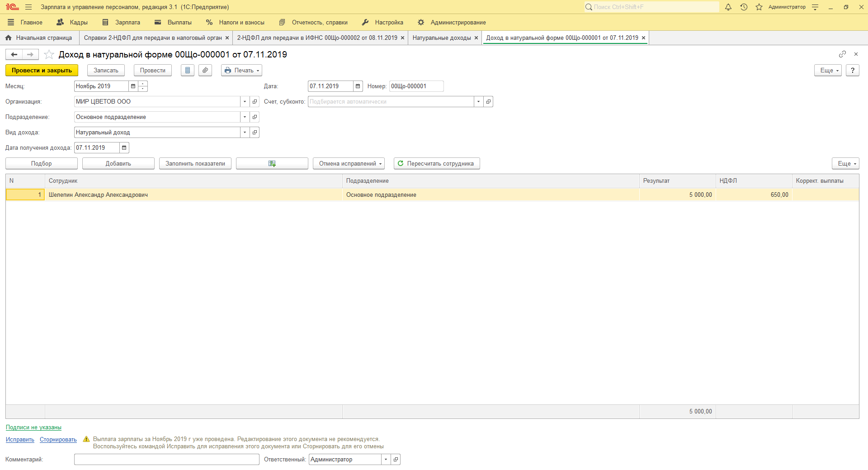Click Исправить link
Viewport: 868px width, 470px height.
click(20, 439)
